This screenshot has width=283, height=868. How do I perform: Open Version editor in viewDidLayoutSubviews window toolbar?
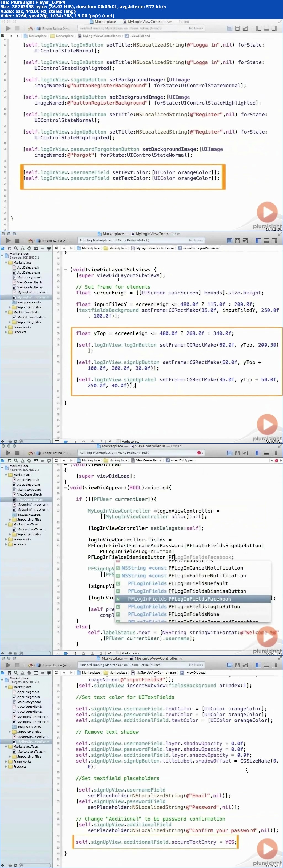click(x=245, y=241)
